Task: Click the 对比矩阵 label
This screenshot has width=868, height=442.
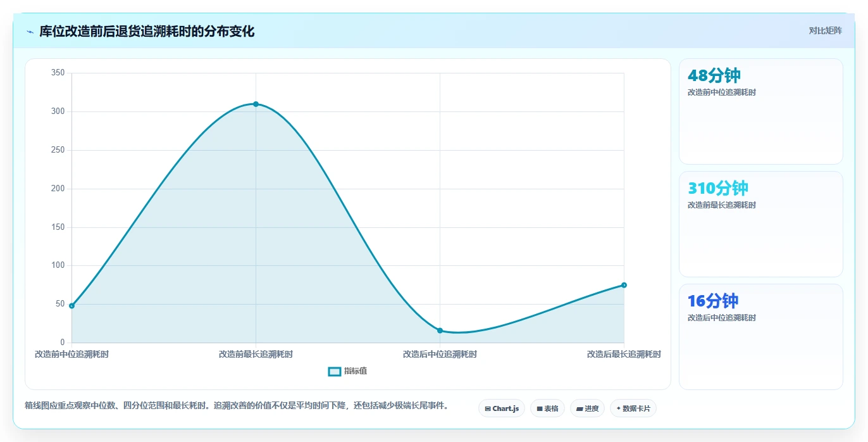Action: [825, 30]
